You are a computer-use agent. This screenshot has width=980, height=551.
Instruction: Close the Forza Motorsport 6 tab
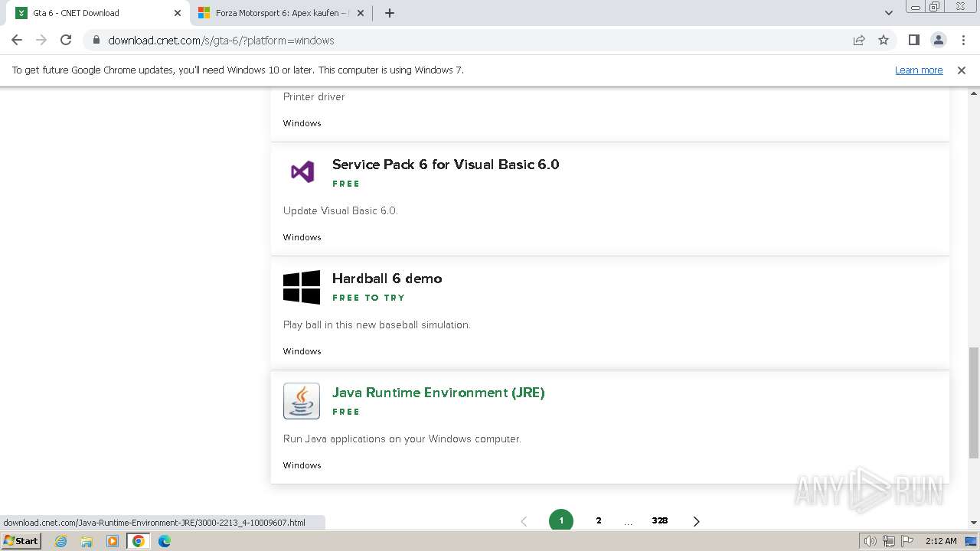click(x=361, y=13)
